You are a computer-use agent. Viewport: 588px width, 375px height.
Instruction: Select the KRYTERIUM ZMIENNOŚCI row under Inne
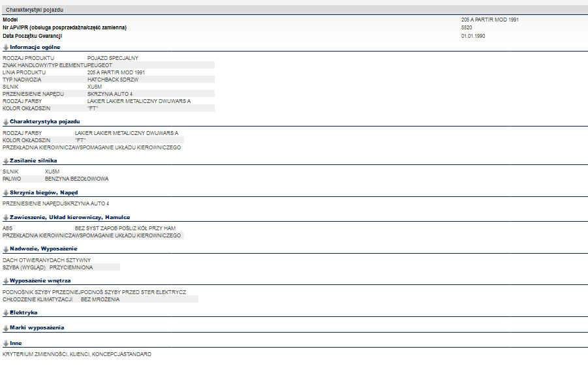76,354
